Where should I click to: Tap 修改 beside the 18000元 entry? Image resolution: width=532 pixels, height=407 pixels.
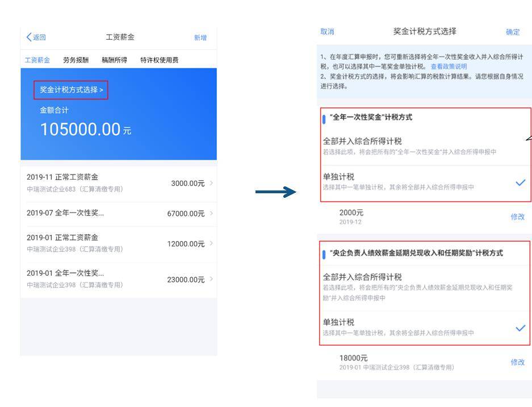517,362
